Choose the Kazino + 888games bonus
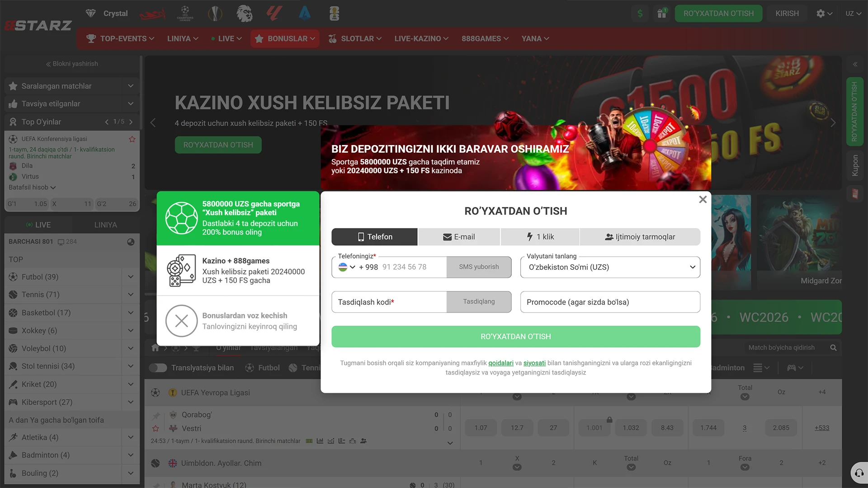 [x=238, y=271]
